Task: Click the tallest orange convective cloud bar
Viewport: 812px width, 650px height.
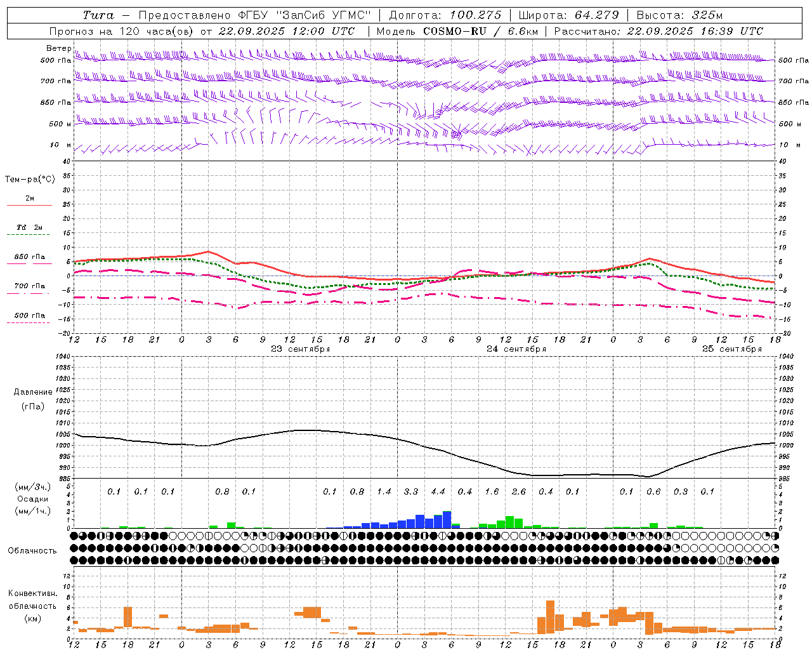Action: coord(550,617)
